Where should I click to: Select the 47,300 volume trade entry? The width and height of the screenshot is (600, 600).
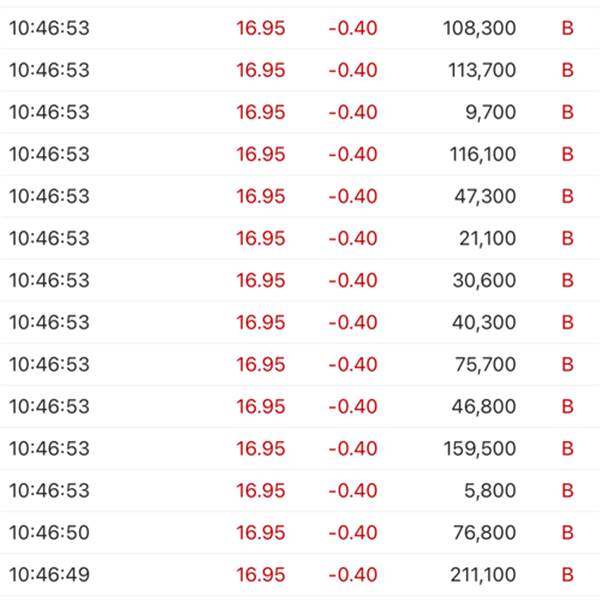pos(300,196)
